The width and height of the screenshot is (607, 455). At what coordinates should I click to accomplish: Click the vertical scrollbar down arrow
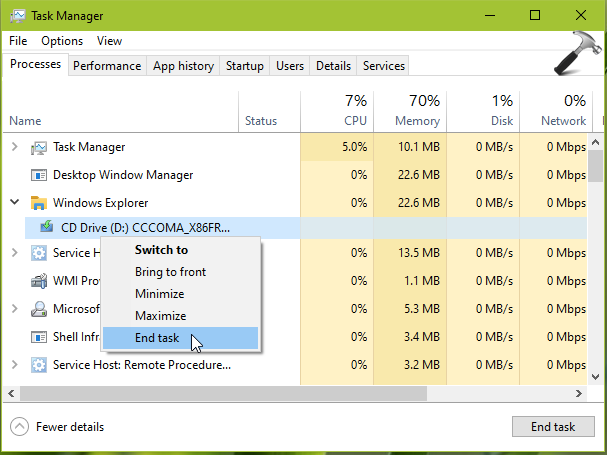tap(596, 376)
